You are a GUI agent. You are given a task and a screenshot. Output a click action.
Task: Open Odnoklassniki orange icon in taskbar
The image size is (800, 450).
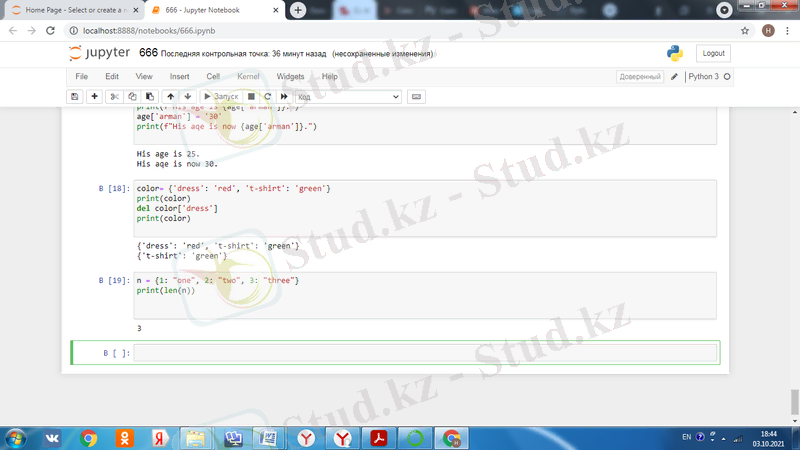tap(124, 438)
